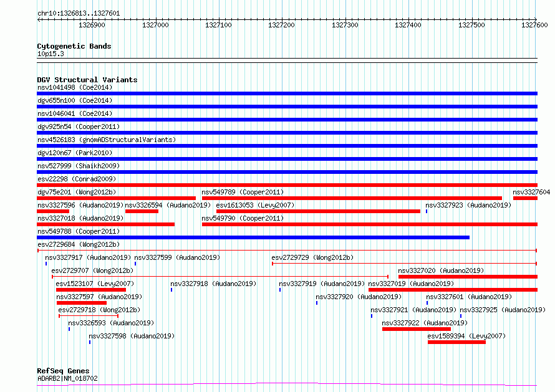Click the red bar under nsv3327597
The height and width of the screenshot is (392, 555).
(82, 303)
